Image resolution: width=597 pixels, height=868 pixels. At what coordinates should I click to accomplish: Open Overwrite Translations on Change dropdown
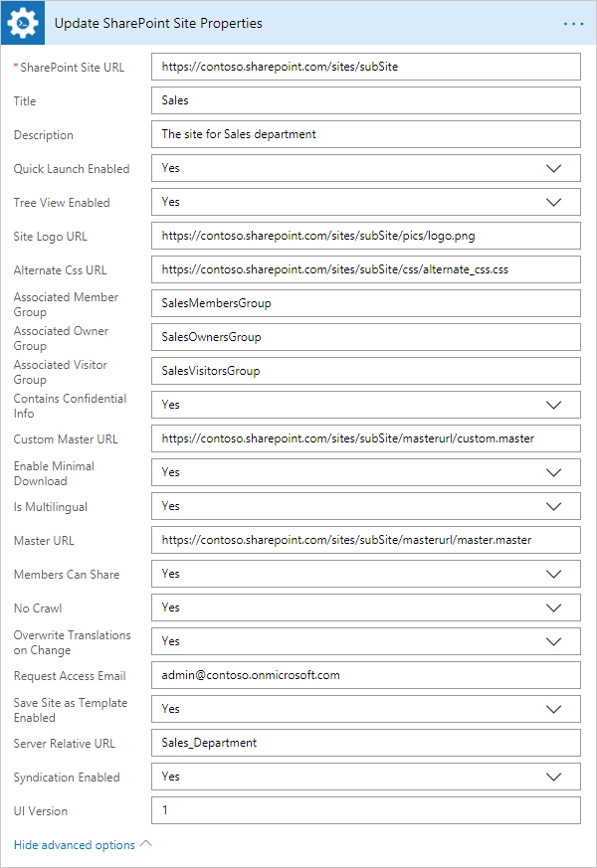(x=366, y=640)
